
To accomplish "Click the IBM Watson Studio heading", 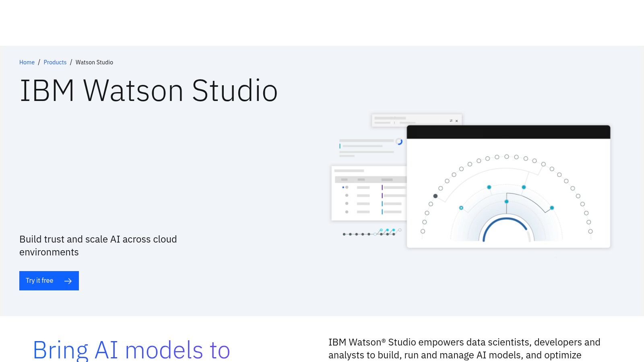I will [x=149, y=91].
